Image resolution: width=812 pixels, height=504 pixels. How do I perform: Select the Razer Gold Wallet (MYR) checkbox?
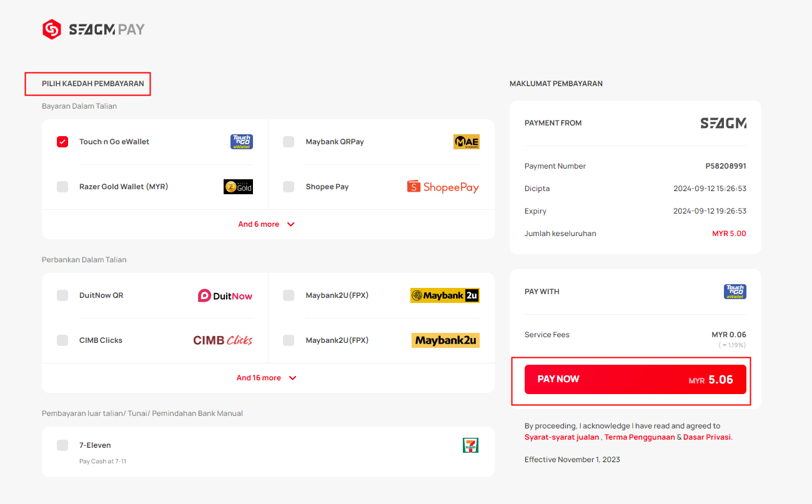[62, 187]
